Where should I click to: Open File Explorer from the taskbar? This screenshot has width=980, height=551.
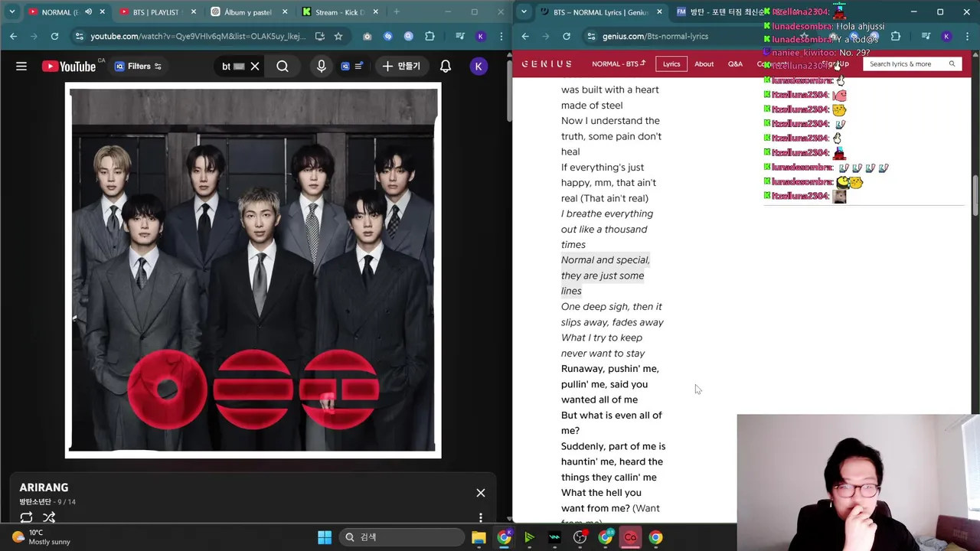click(479, 537)
